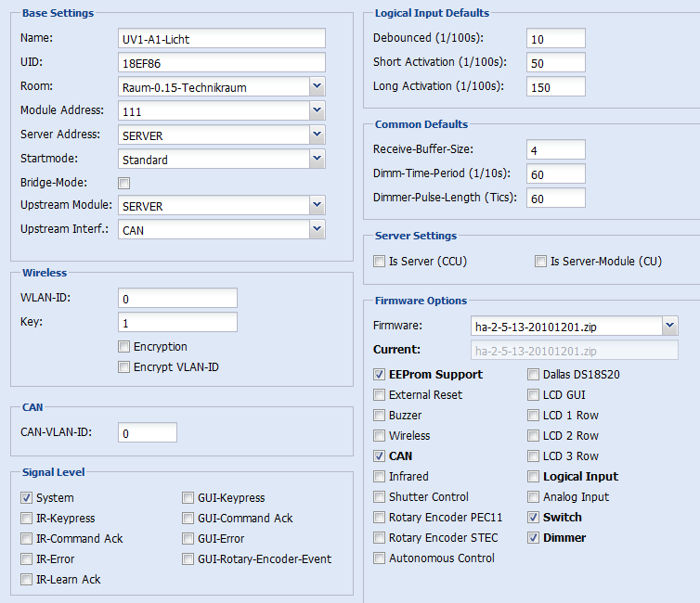Viewport: 700px width, 603px height.
Task: Check Encrypt VLAN-ID option
Action: pos(124,366)
